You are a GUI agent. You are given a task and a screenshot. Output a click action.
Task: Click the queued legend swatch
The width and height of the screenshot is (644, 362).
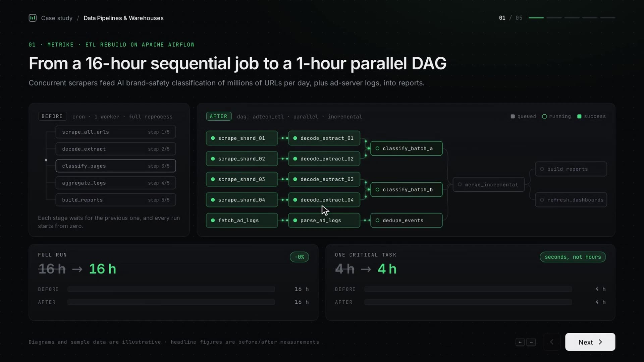coord(513,117)
